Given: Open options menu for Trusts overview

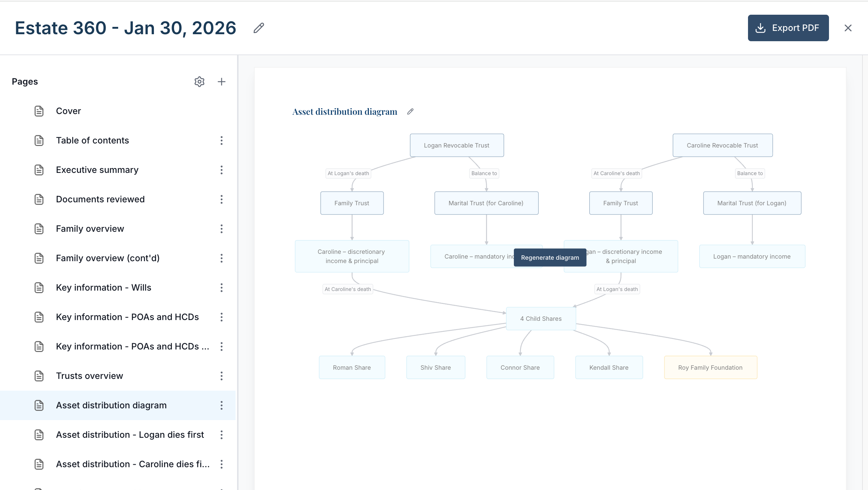Looking at the screenshot, I should click(221, 376).
